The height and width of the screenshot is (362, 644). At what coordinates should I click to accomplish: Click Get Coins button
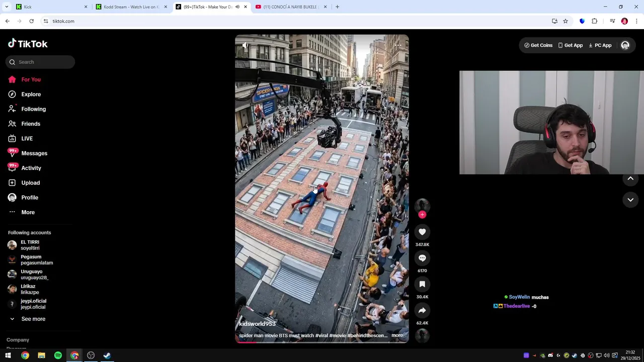point(538,45)
